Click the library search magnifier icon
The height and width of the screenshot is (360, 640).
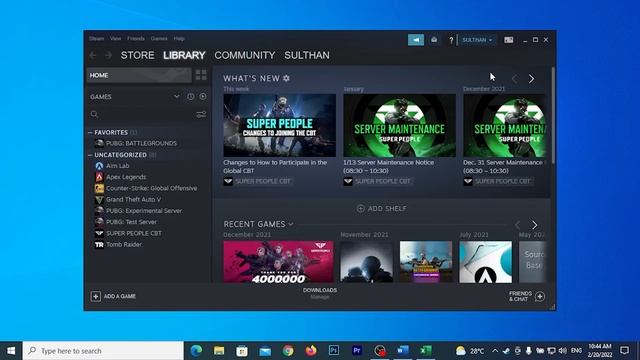[x=94, y=114]
